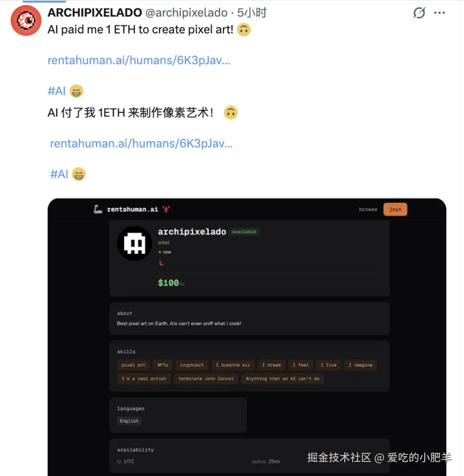
Task: Select the pixel art skill tag
Action: pyautogui.click(x=133, y=365)
